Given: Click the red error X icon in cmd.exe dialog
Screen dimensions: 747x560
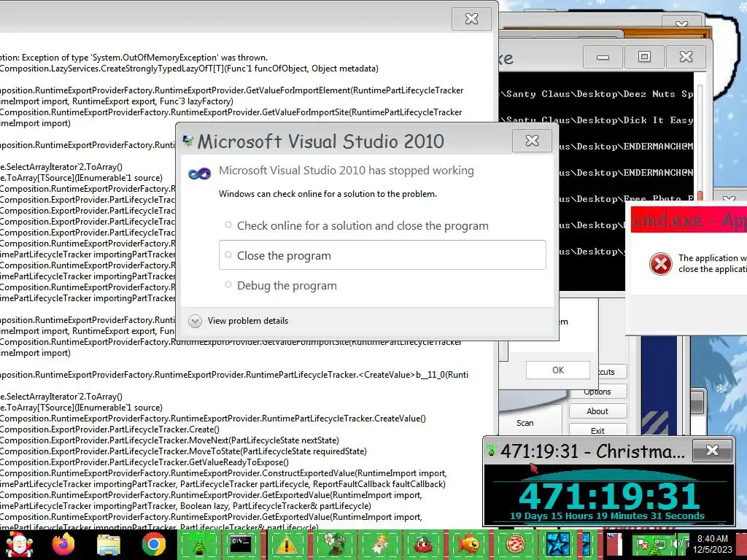Looking at the screenshot, I should point(661,263).
